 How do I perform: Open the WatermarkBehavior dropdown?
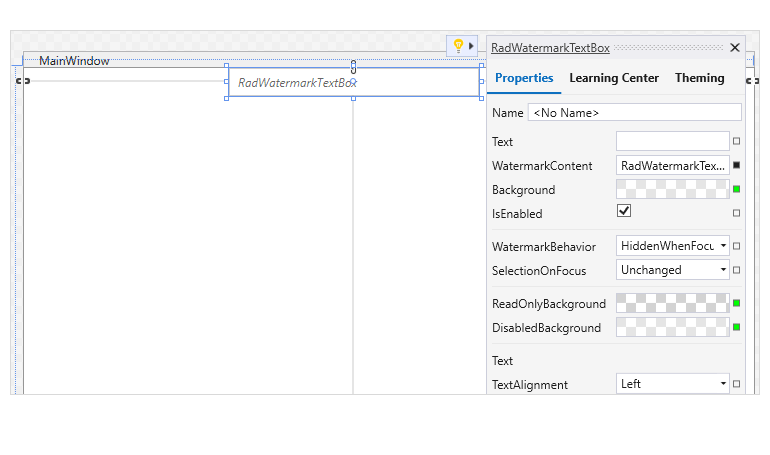pos(672,246)
